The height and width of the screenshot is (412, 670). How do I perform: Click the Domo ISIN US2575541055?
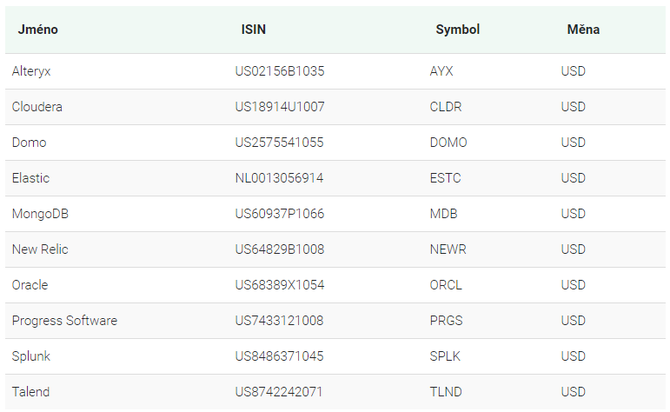click(279, 142)
